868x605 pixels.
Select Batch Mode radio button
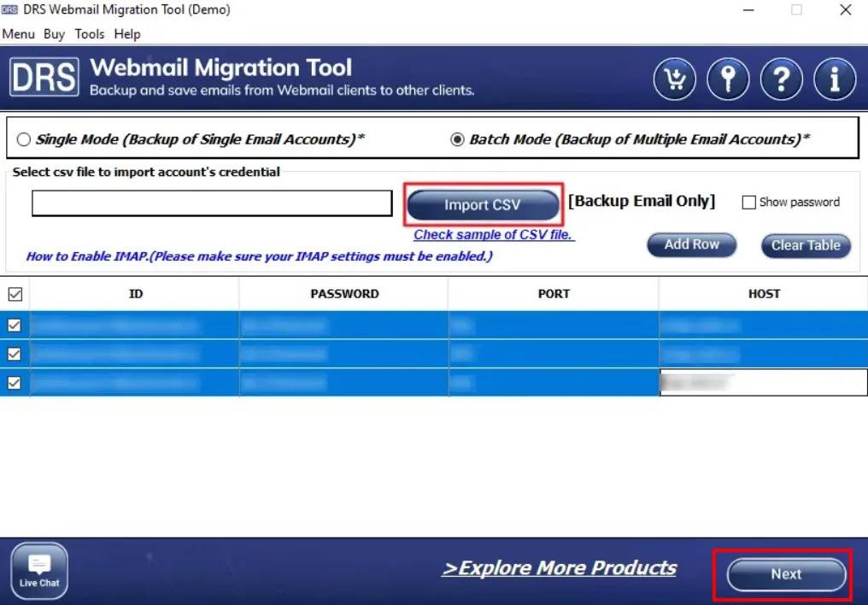point(457,139)
